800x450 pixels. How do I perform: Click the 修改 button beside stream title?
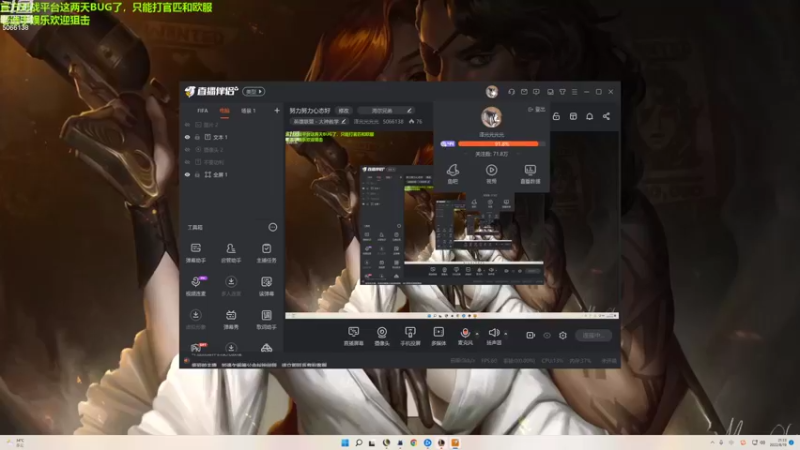coord(344,110)
